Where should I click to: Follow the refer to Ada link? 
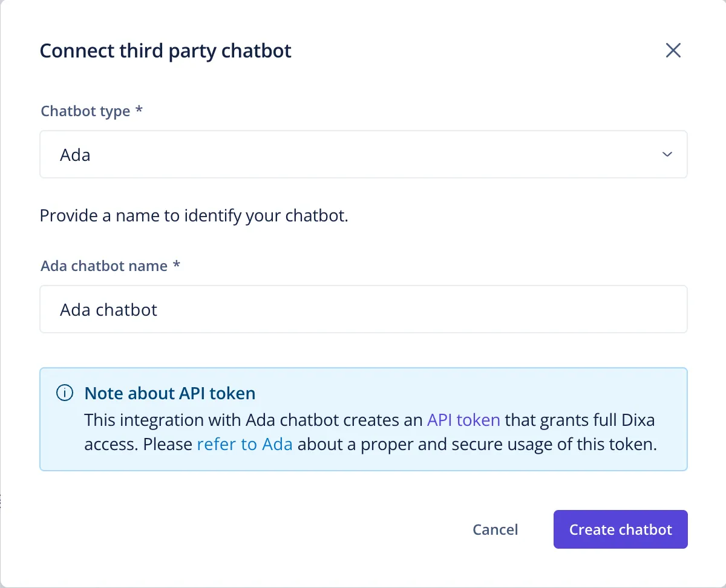pyautogui.click(x=245, y=445)
